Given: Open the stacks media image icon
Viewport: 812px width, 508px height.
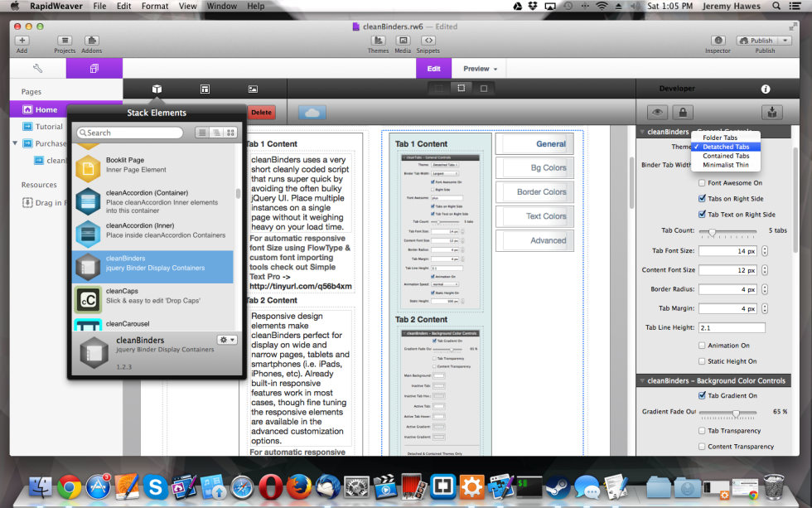Looking at the screenshot, I should pos(253,89).
